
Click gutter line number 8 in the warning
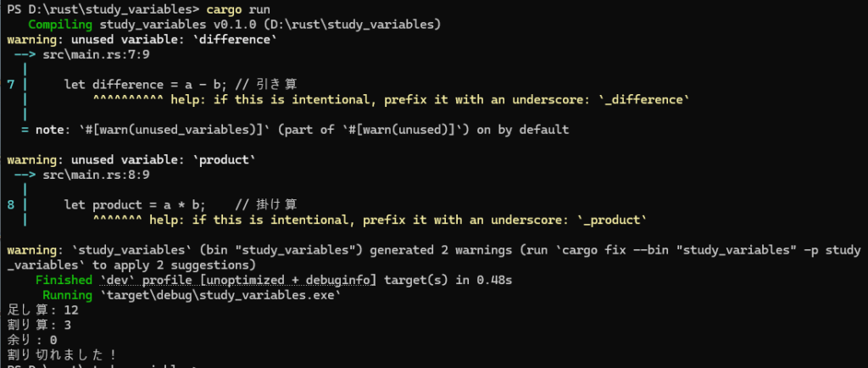click(10, 204)
